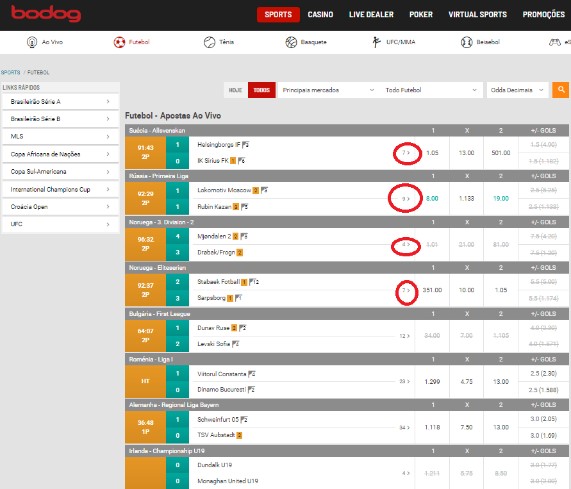Select the Beisebol baseball icon
Screen dimensions: 571x489
pos(466,42)
